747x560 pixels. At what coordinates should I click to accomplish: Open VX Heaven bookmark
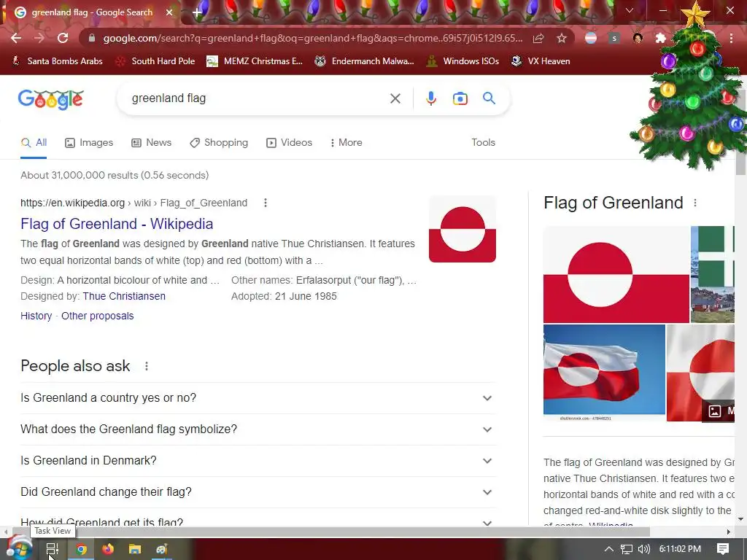point(541,61)
